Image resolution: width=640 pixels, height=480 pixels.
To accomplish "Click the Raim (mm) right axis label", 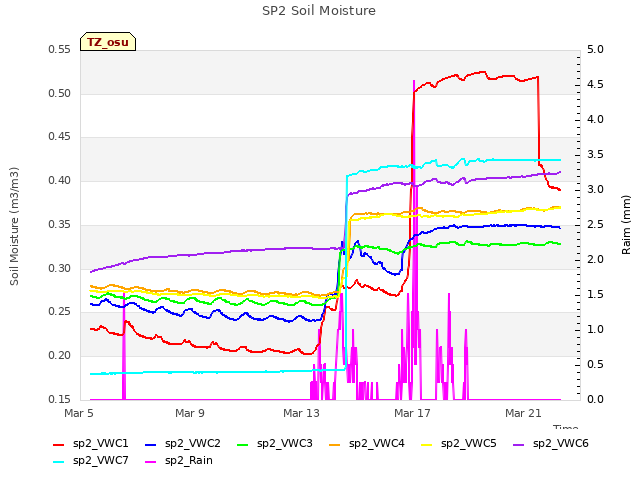I will [x=626, y=225].
